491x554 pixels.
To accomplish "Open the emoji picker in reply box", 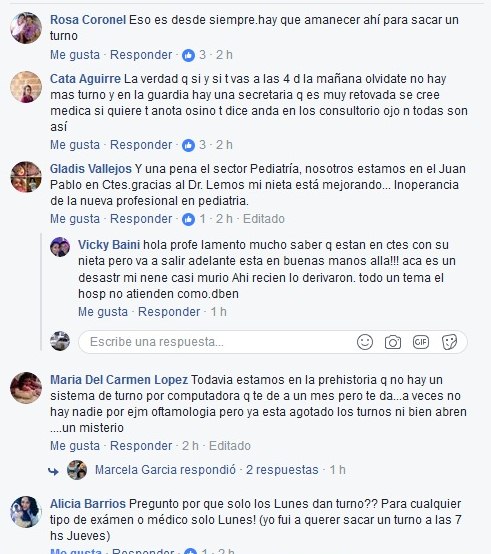I will [365, 342].
